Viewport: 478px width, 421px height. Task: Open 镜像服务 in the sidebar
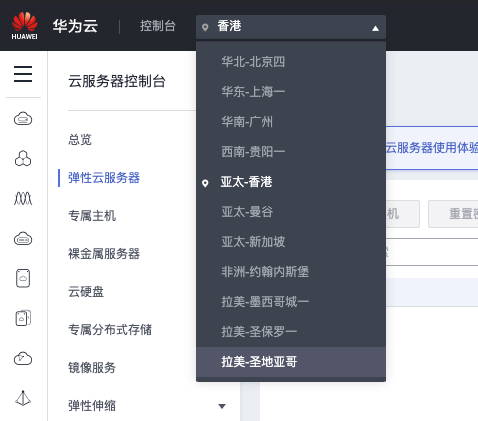pyautogui.click(x=92, y=368)
